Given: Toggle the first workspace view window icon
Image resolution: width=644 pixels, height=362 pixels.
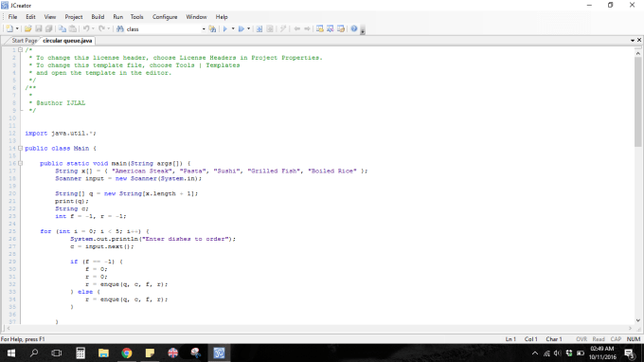Looking at the screenshot, I should tap(319, 28).
